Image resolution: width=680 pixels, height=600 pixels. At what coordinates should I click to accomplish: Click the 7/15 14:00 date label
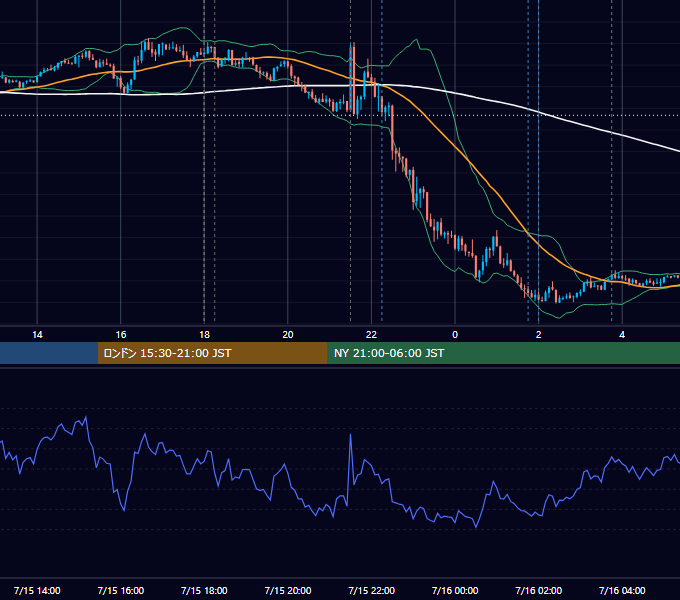click(37, 590)
